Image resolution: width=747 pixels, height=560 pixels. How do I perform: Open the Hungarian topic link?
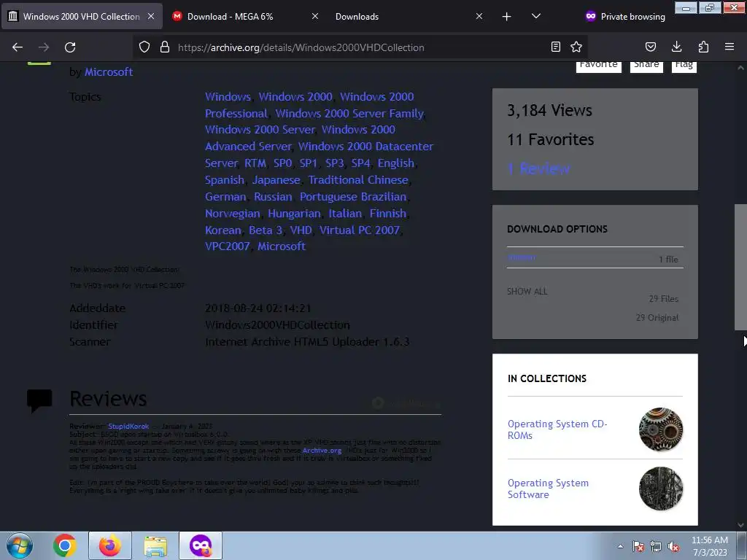(x=294, y=214)
